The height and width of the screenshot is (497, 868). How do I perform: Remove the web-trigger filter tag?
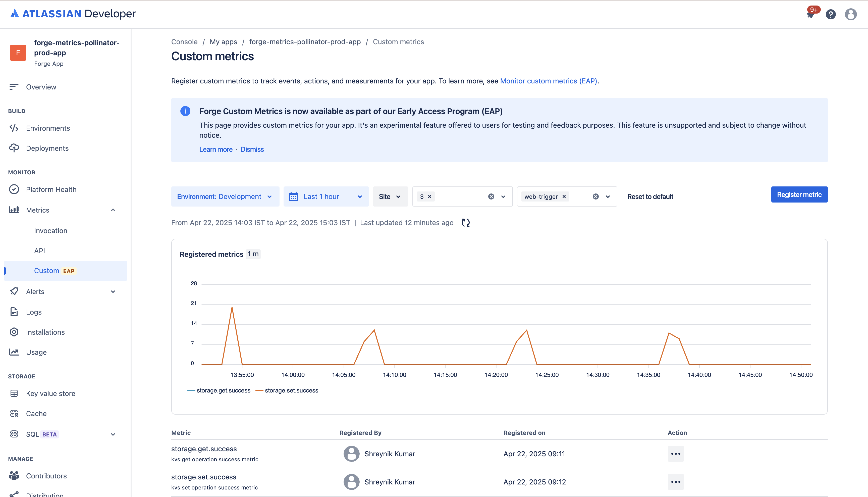[564, 196]
